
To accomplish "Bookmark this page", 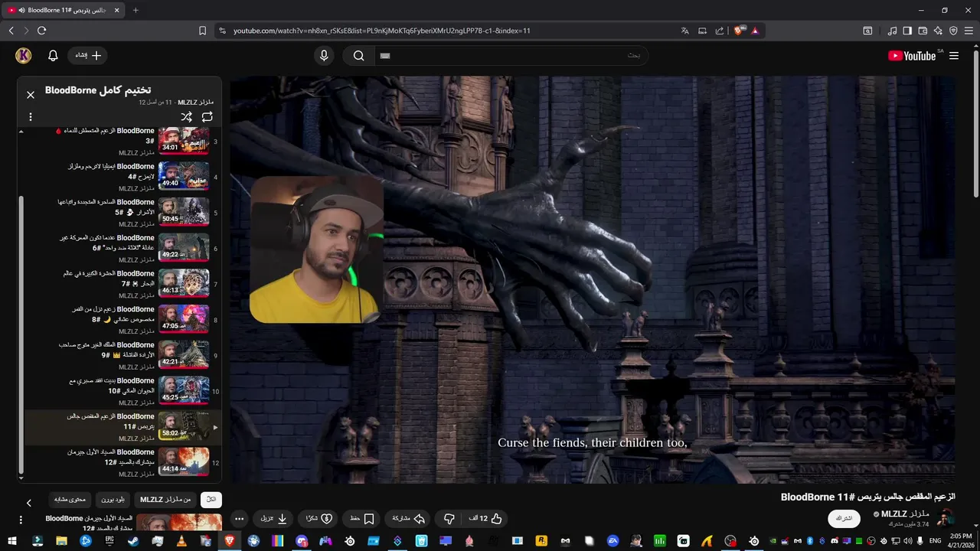I will pos(202,31).
